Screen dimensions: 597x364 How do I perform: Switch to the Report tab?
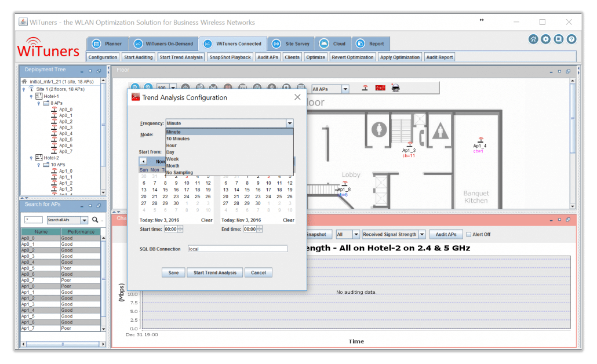pyautogui.click(x=371, y=44)
